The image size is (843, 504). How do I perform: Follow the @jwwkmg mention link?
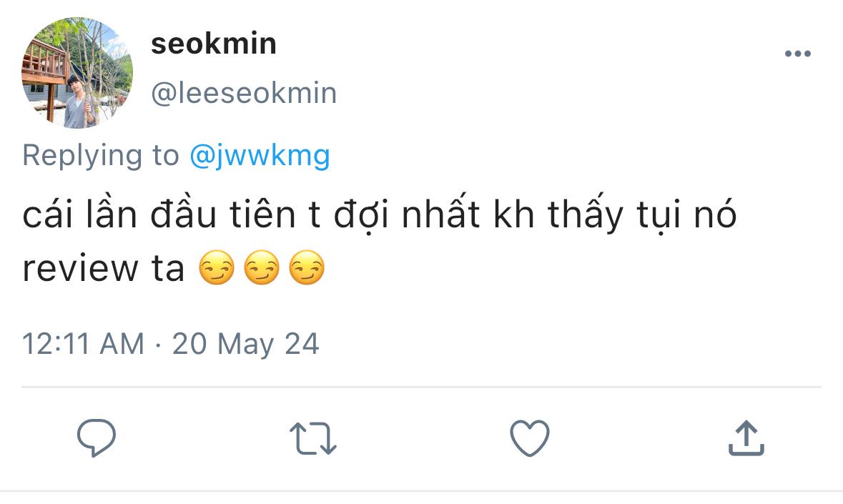tap(260, 157)
